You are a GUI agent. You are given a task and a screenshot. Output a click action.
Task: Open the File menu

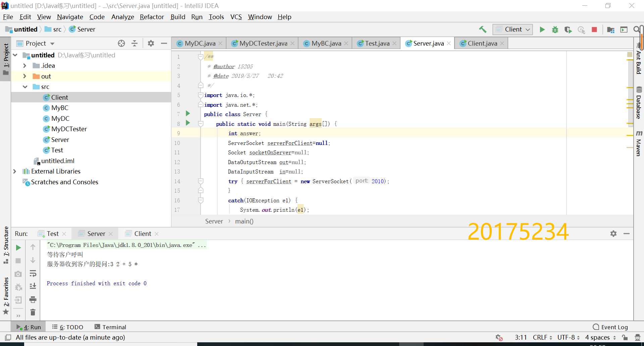coord(8,17)
